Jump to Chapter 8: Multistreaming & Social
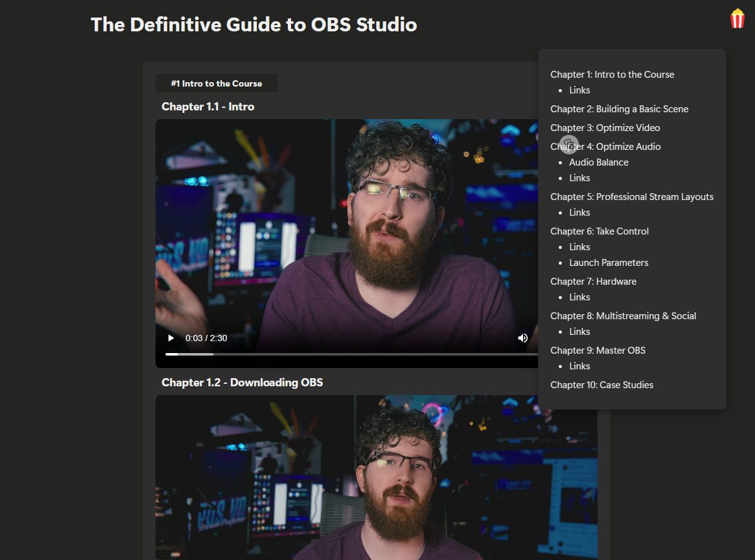Viewport: 755px width, 560px height. (623, 316)
